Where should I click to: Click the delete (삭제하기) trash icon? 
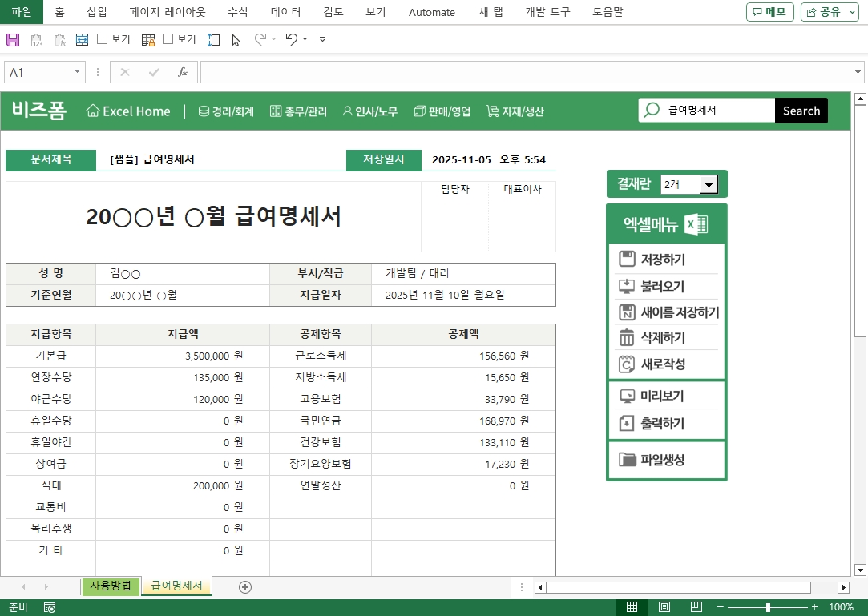coord(627,338)
